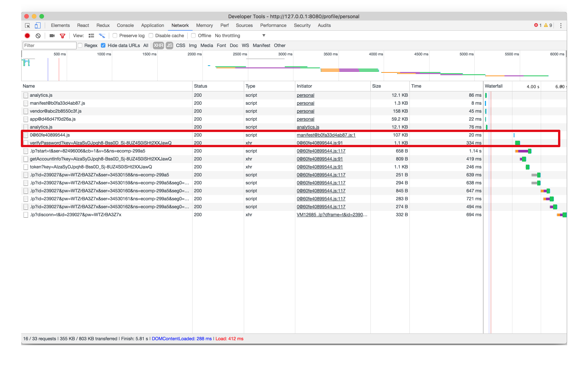Open the Redux tab
The height and width of the screenshot is (374, 588).
click(x=103, y=25)
